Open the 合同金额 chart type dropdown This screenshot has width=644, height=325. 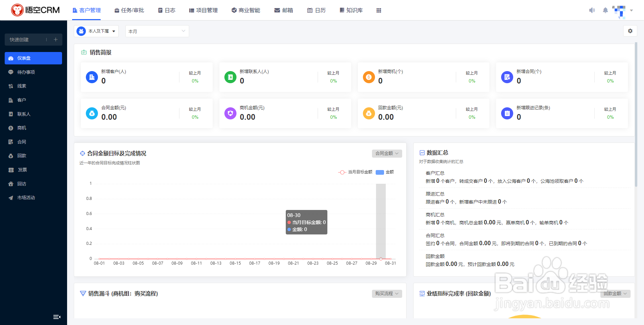click(x=387, y=153)
